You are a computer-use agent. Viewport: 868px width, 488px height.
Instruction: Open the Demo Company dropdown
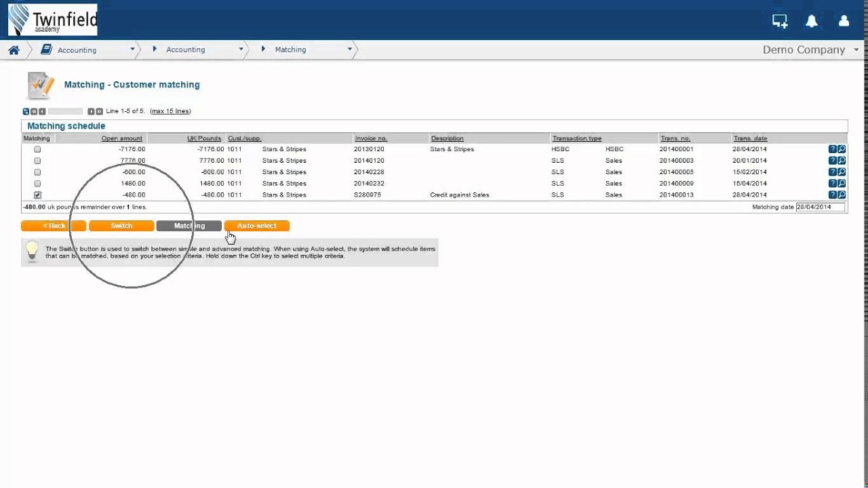pos(810,49)
